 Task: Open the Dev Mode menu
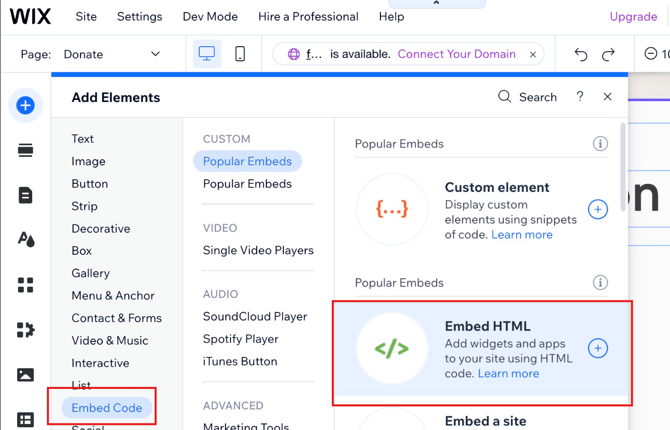pos(210,17)
